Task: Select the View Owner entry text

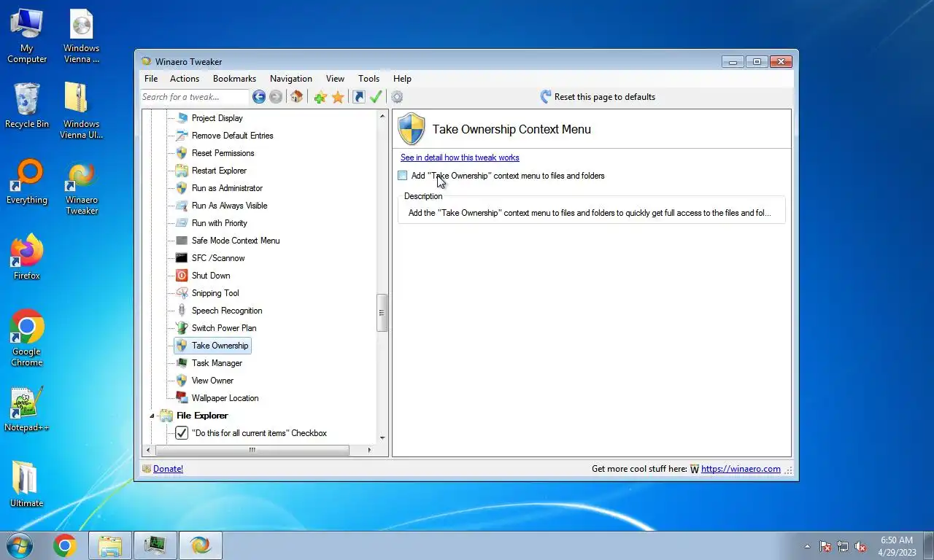Action: [x=212, y=381]
